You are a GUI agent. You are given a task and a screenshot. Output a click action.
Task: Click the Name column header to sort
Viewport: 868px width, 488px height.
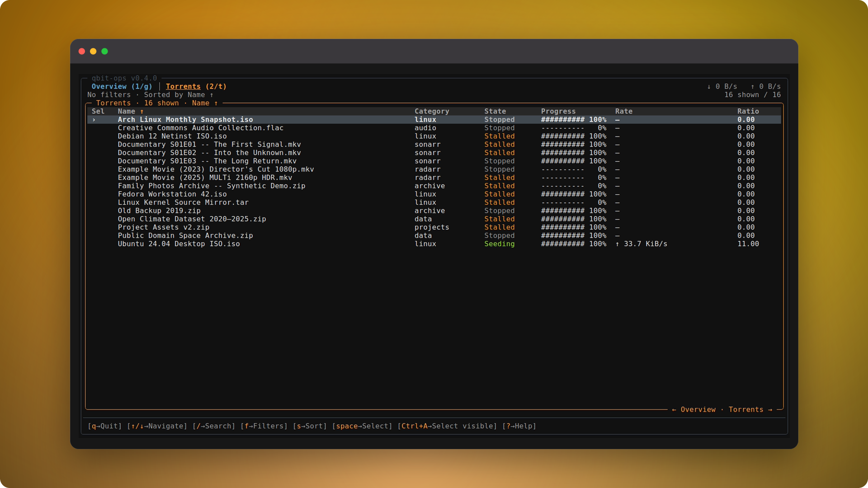point(131,111)
